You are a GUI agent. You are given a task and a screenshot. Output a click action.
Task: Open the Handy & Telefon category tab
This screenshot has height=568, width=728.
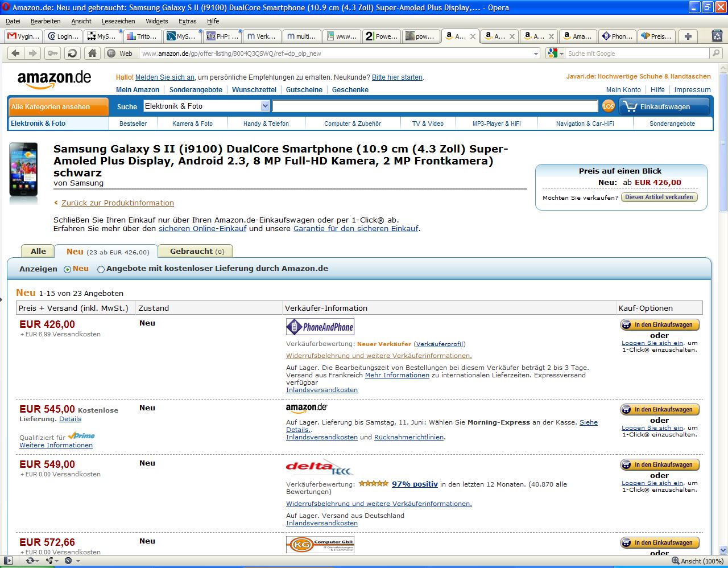click(x=266, y=124)
